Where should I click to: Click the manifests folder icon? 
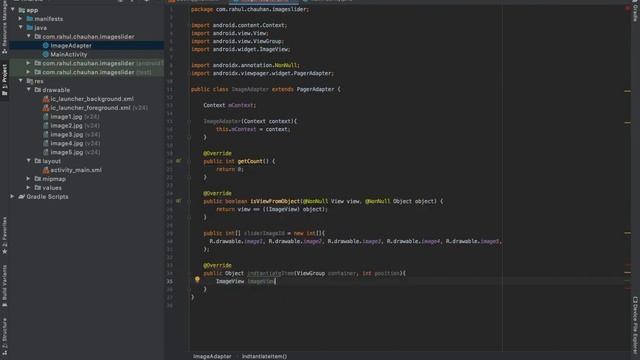(x=30, y=19)
